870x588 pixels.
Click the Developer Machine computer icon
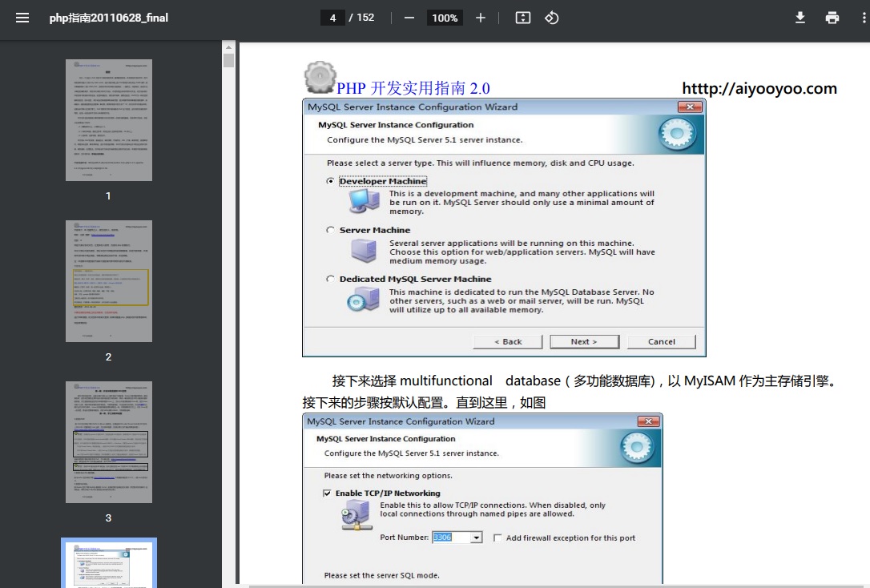coord(365,201)
